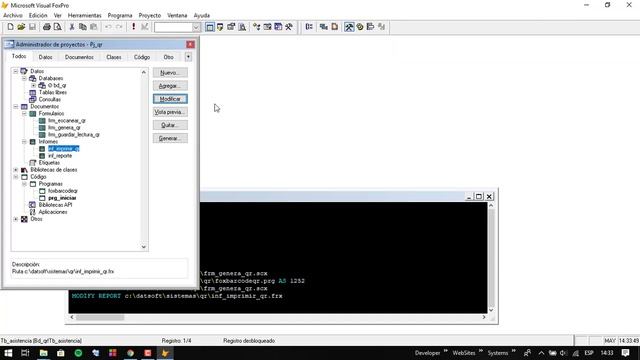Viewport: 640px width, 360px height.
Task: Open Print Preview from the toolbar
Action: point(58,27)
